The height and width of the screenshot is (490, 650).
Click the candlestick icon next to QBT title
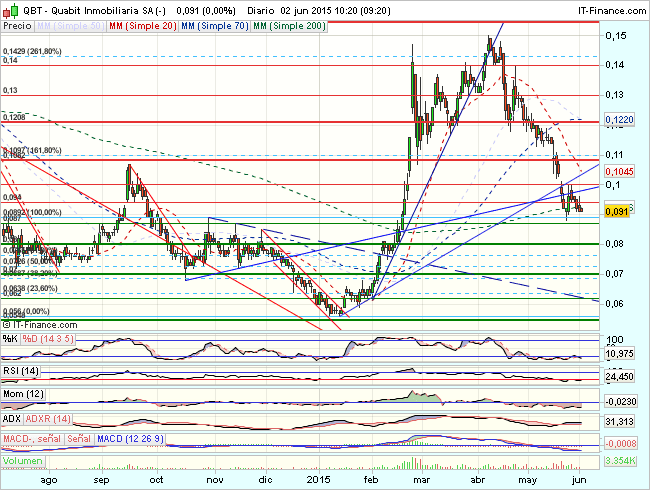tap(10, 10)
